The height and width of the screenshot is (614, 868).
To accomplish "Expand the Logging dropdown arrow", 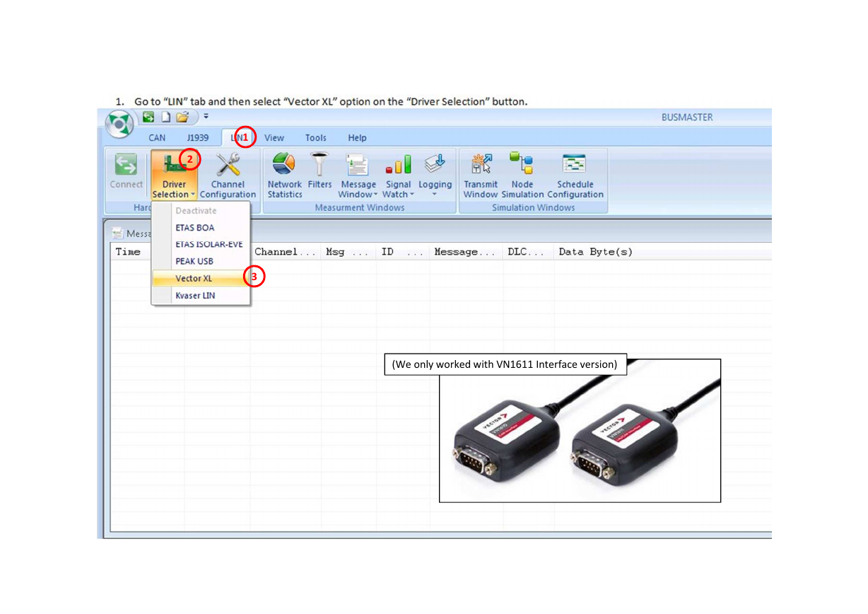I will click(435, 195).
